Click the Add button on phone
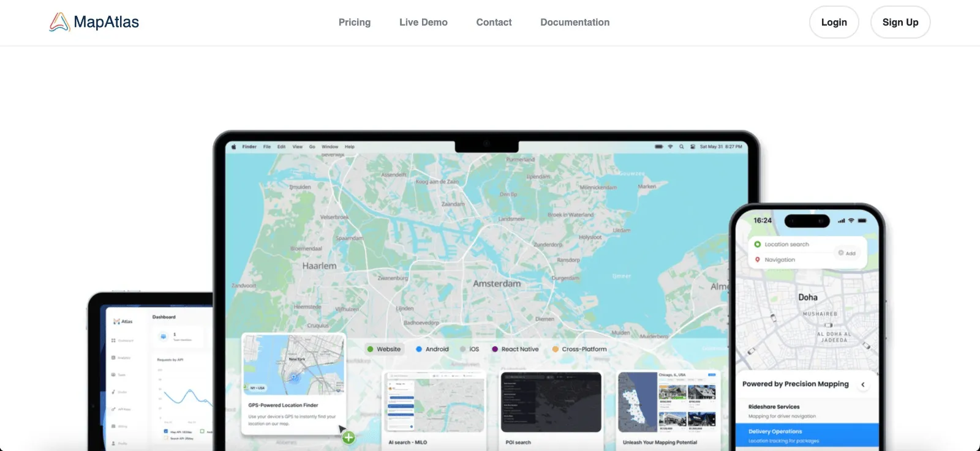The height and width of the screenshot is (451, 980). pos(847,253)
